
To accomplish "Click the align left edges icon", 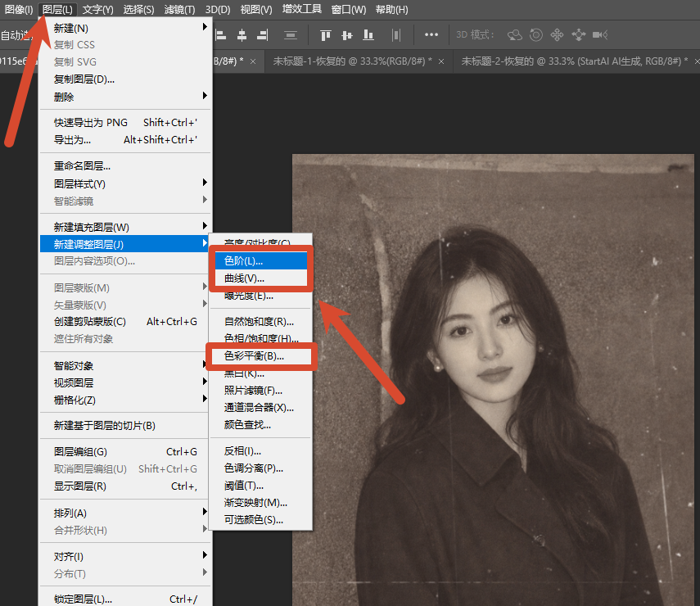I will point(220,35).
